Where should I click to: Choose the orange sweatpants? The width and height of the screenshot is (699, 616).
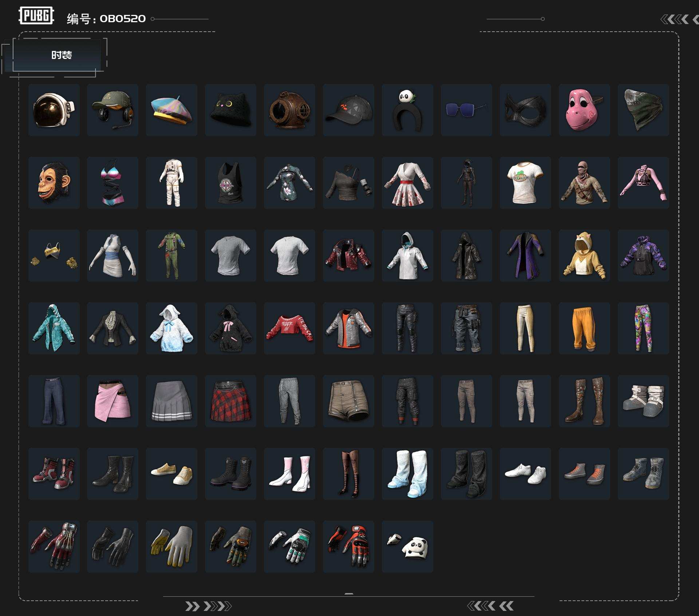[585, 328]
